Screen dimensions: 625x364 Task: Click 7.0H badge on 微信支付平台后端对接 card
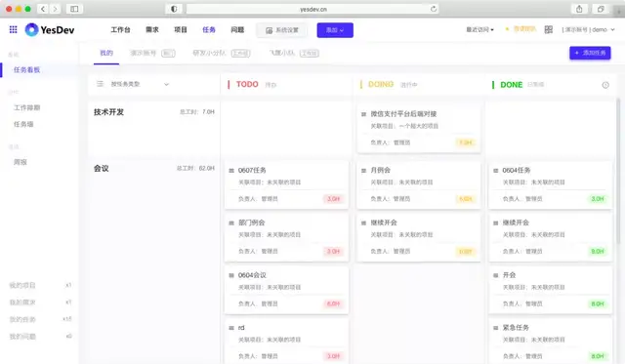click(x=465, y=142)
